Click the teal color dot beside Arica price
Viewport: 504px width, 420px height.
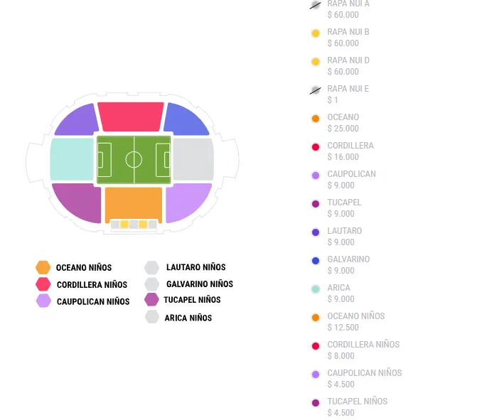point(316,289)
